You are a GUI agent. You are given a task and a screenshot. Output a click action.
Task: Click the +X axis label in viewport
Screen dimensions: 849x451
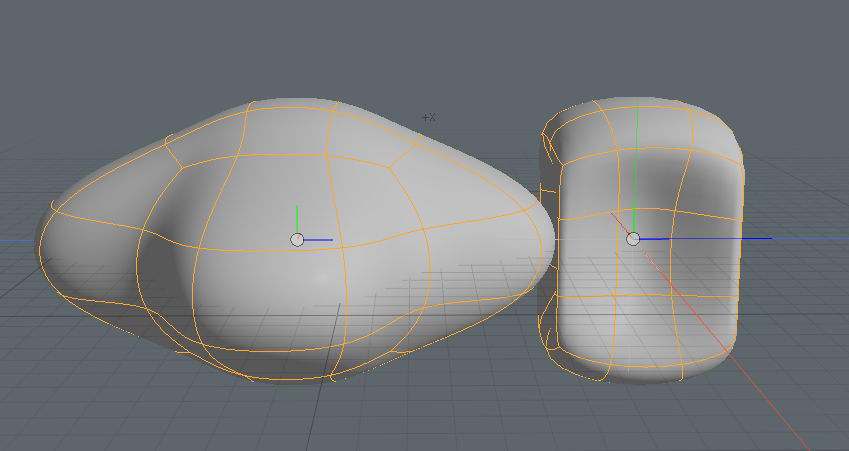pyautogui.click(x=428, y=117)
